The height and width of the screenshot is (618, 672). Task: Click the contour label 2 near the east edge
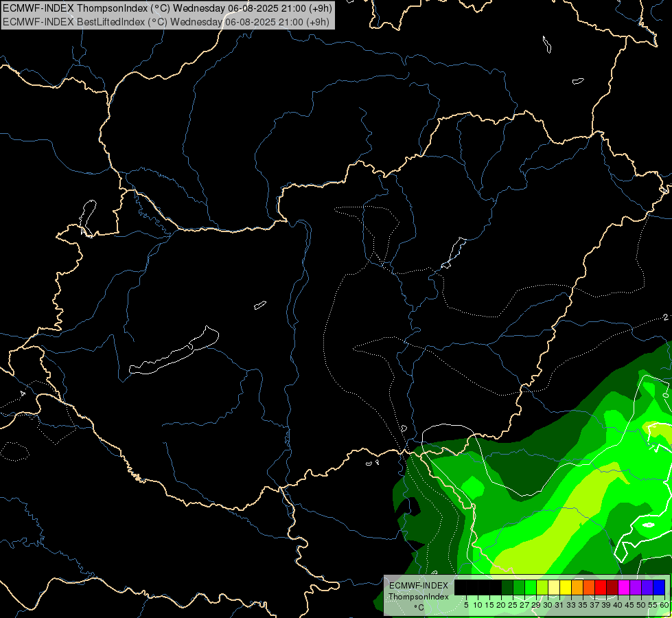pos(665,317)
